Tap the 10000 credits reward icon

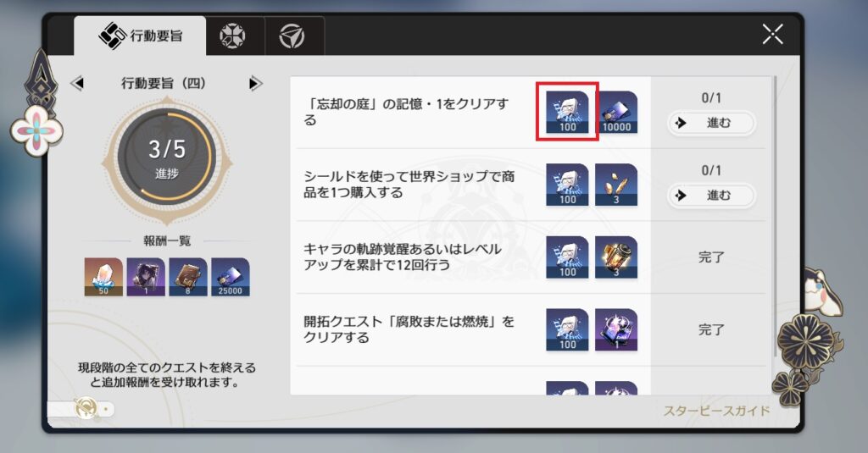pos(616,113)
